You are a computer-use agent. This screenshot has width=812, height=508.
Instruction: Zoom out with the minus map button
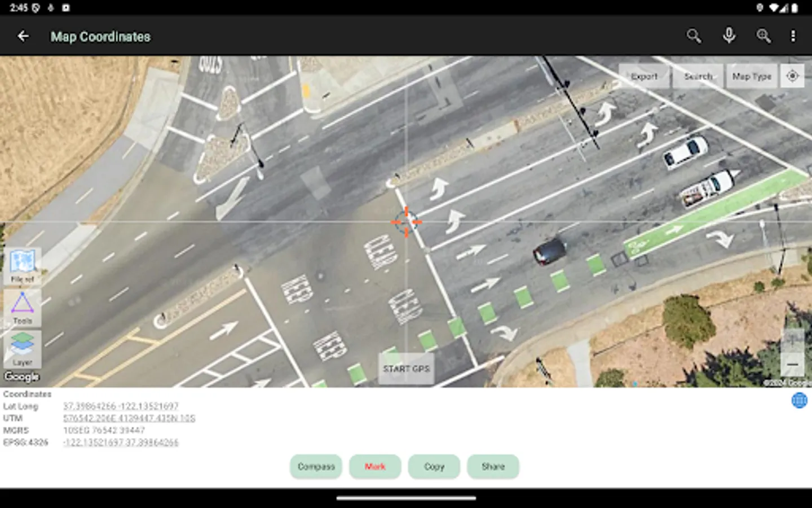pyautogui.click(x=792, y=365)
